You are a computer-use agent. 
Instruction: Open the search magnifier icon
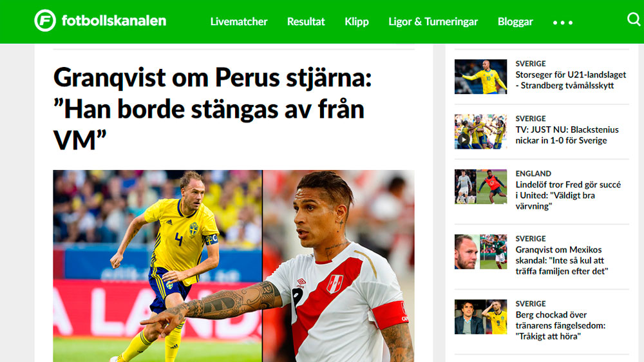click(x=634, y=19)
